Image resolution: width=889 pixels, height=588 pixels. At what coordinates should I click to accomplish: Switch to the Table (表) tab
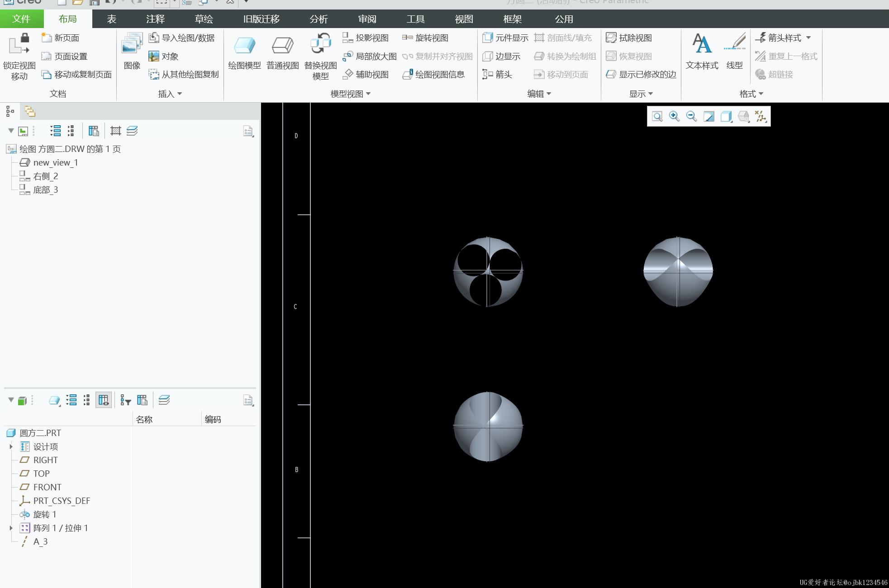point(112,19)
